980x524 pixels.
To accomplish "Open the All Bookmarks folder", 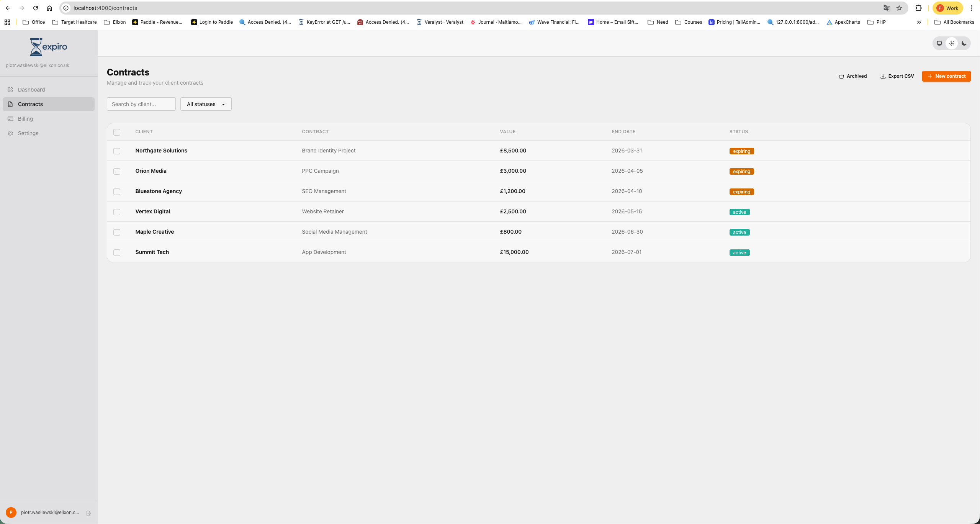I will coord(954,22).
